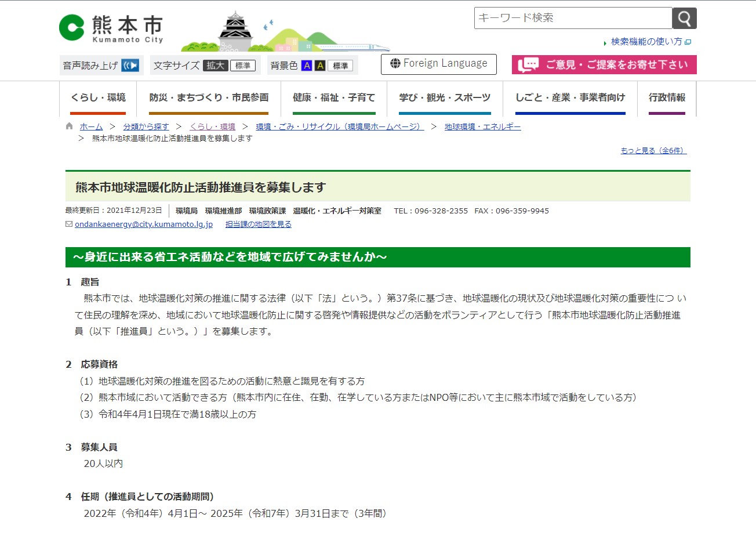Start the audio read-aloud speaker icon
The width and height of the screenshot is (756, 536).
pyautogui.click(x=130, y=66)
